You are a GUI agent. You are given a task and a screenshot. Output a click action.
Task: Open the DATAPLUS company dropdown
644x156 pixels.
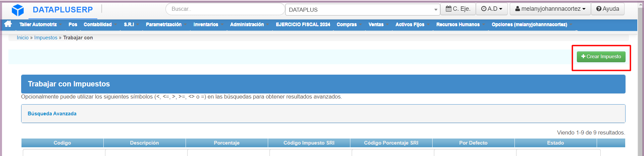[x=362, y=10]
